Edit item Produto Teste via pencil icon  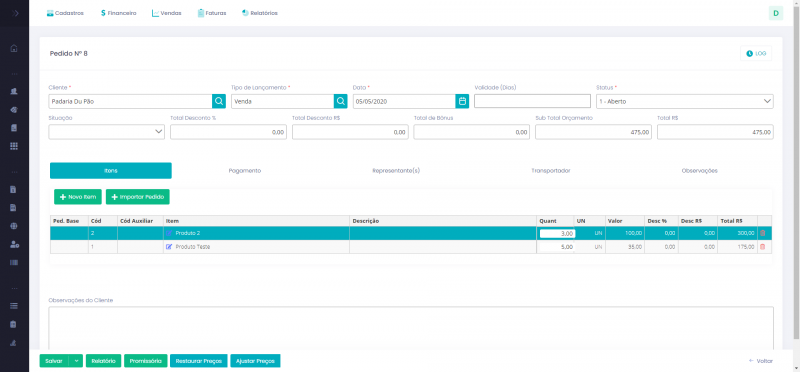pos(169,246)
